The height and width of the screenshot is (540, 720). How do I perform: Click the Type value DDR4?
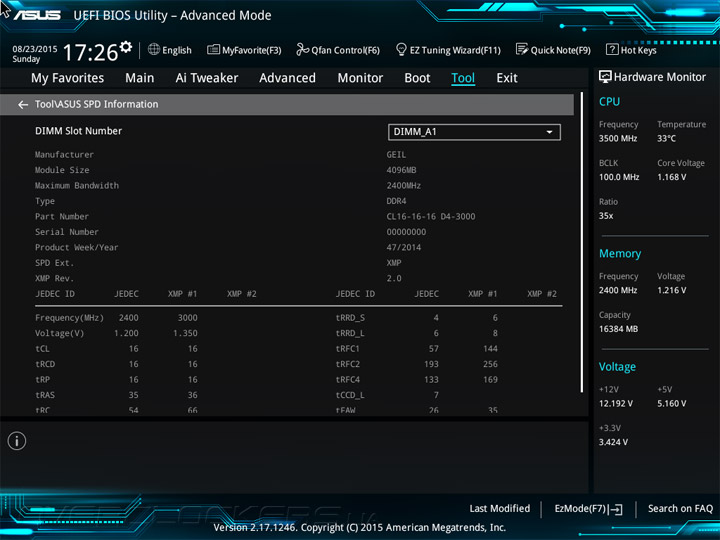(x=396, y=201)
